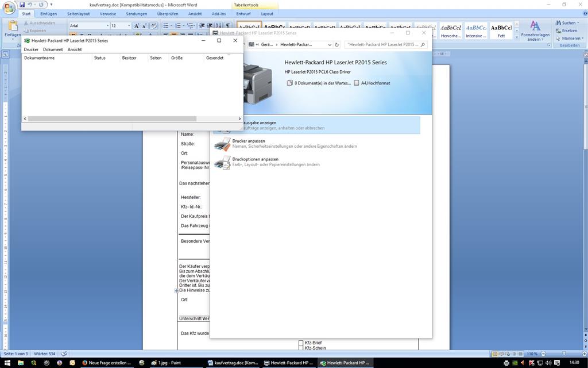Click the Einfügen paste clipboard icon
Viewport: 588px width, 368px height.
pos(13,26)
